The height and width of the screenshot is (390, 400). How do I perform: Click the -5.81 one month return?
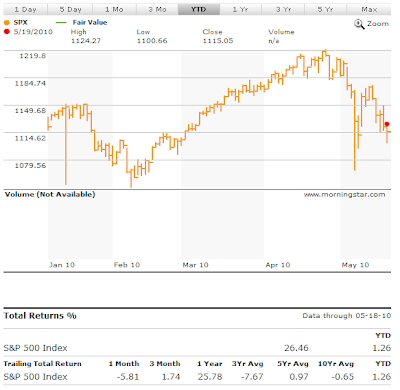128,377
